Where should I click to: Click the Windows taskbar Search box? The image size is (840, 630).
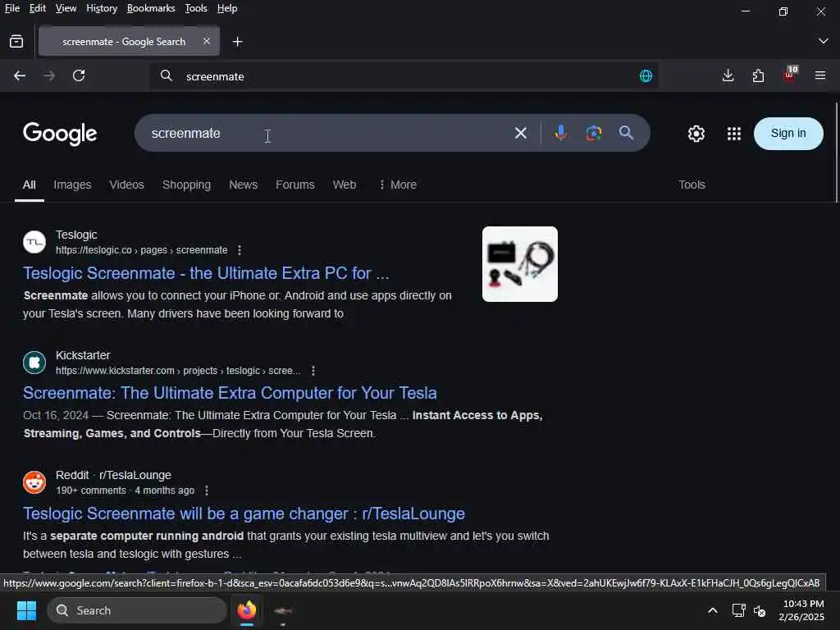[x=137, y=610]
